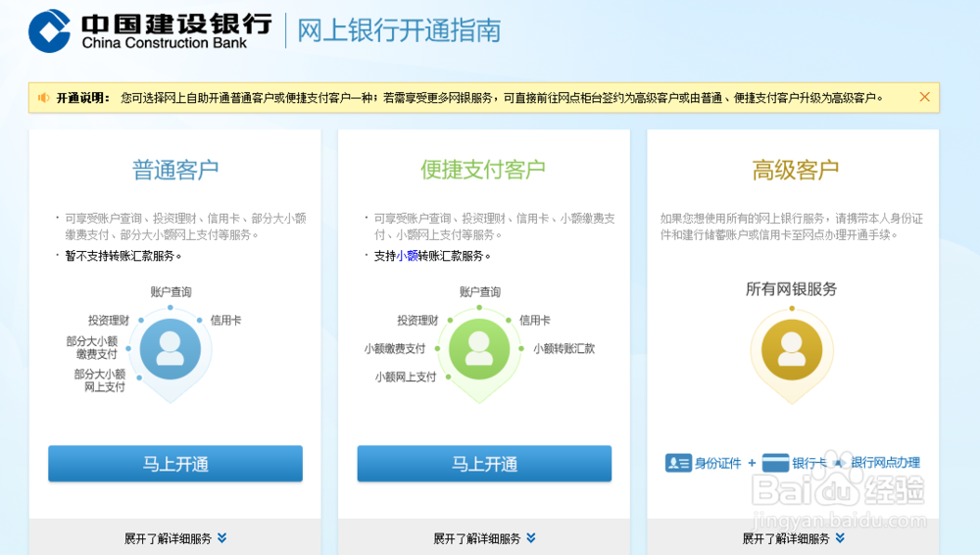
Task: Click 马上开通 under 便捷支付客户
Action: click(484, 464)
